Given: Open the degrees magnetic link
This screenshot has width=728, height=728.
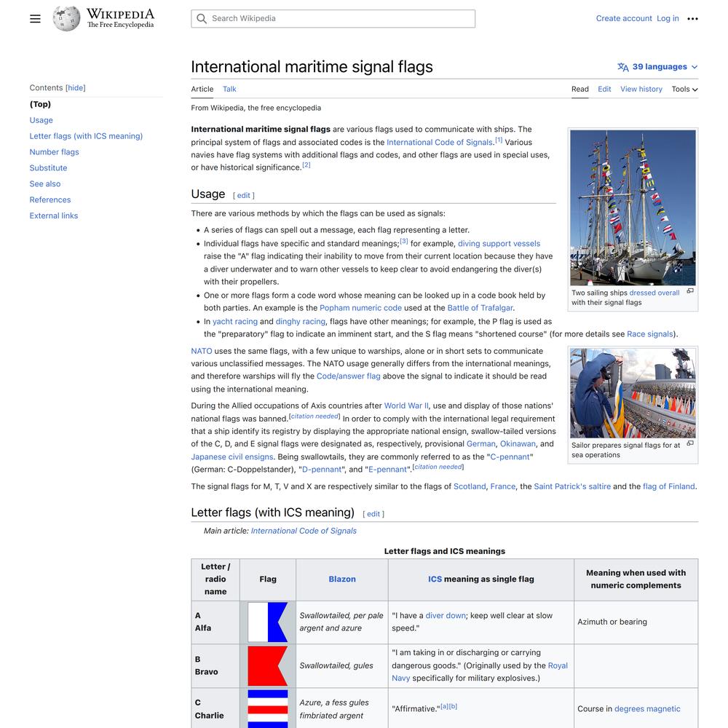Looking at the screenshot, I should (647, 709).
